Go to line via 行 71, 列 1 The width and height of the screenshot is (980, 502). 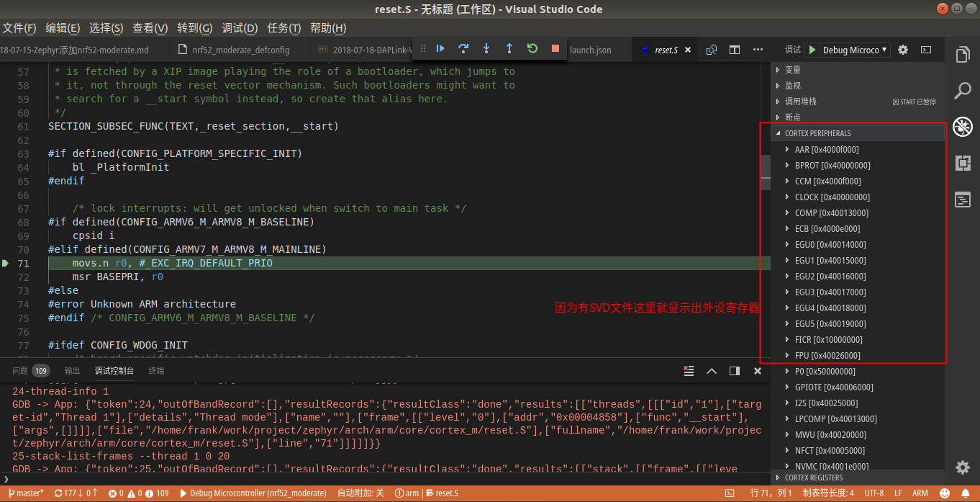click(x=771, y=493)
